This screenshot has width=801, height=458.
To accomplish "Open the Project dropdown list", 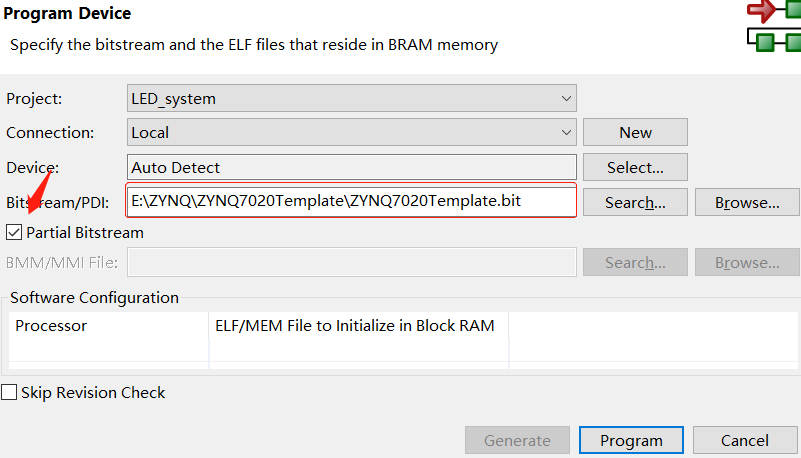I will (x=567, y=98).
